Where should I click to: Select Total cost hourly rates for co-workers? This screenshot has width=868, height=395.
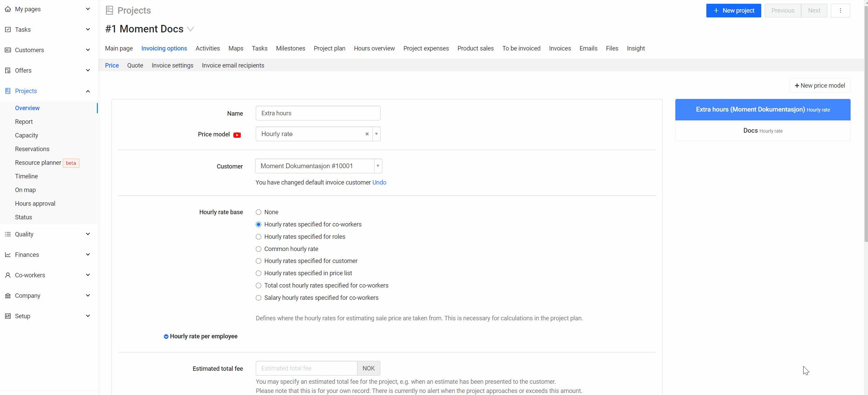tap(259, 286)
